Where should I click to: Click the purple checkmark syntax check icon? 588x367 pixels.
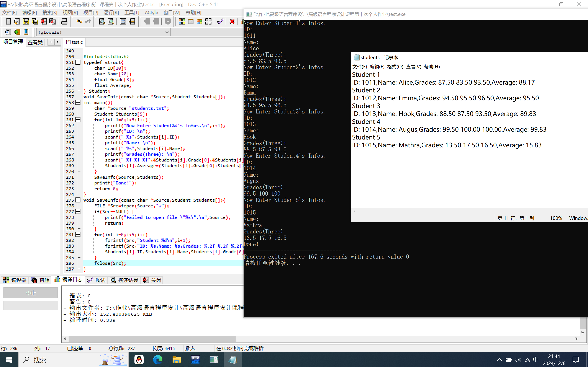pos(220,21)
